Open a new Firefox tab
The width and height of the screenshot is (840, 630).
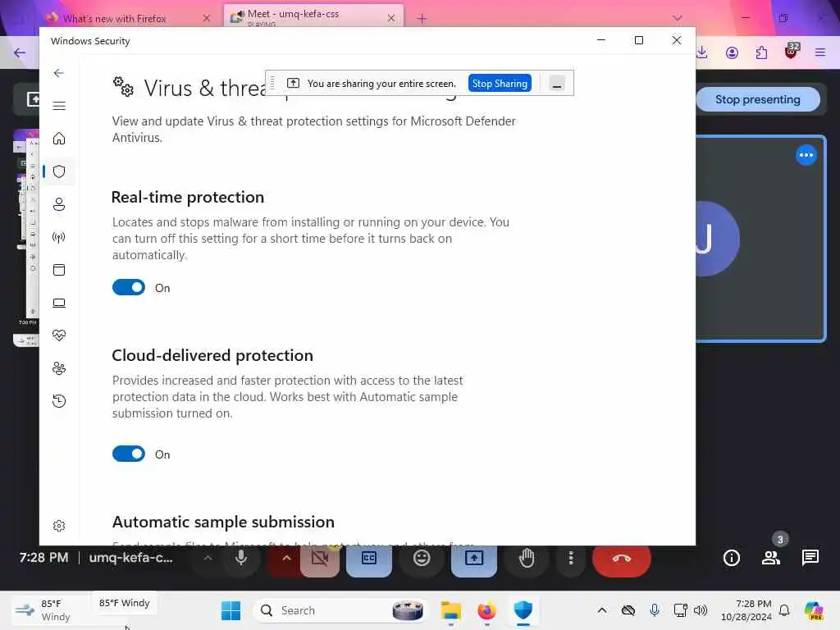point(422,19)
